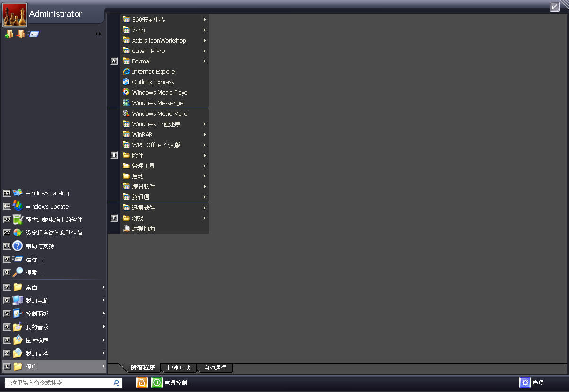Image resolution: width=569 pixels, height=392 pixels.
Task: Click the 我的电脑 computer icon
Action: click(18, 300)
